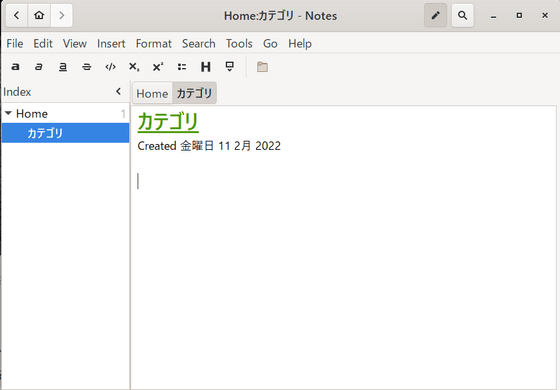Screen dimensions: 560x390
Task: Go back to the previous page
Action: (16, 15)
